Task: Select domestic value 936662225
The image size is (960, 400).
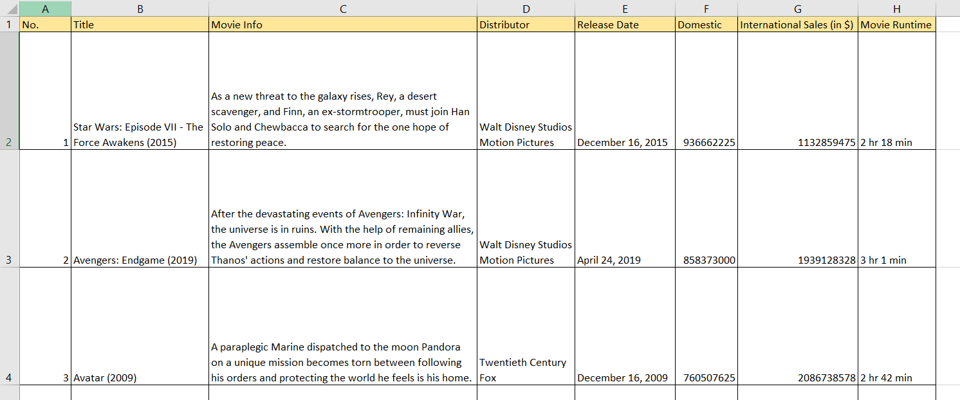Action: (707, 90)
